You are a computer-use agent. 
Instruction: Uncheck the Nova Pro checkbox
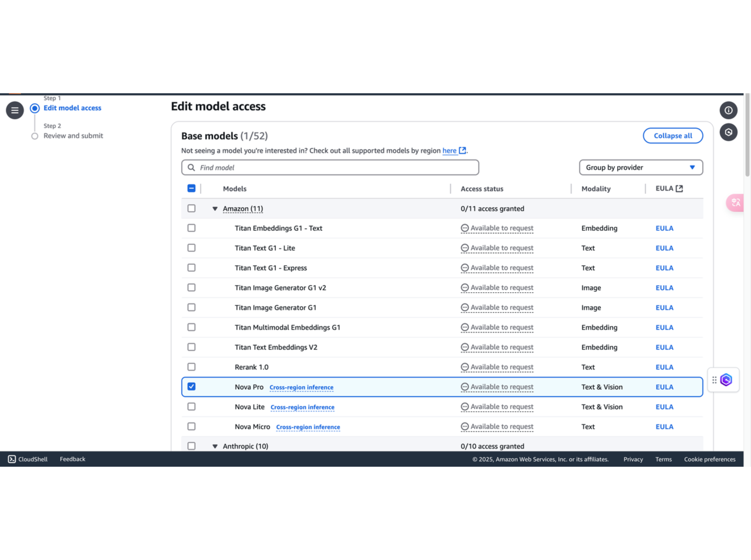pyautogui.click(x=191, y=386)
